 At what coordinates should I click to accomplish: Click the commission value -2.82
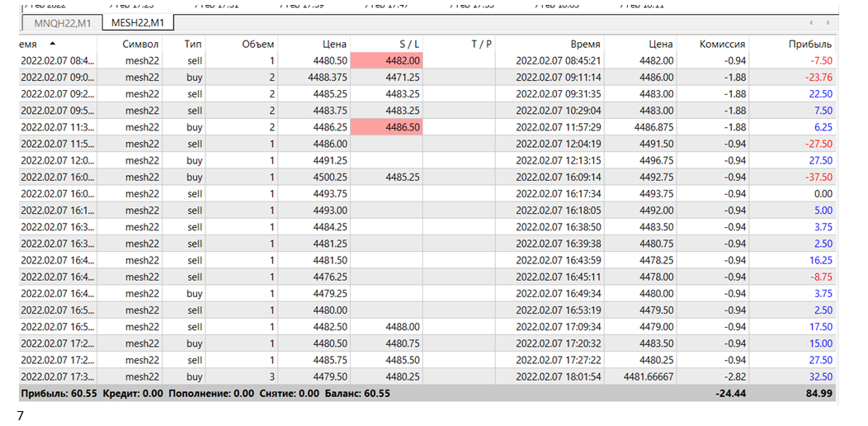click(734, 376)
